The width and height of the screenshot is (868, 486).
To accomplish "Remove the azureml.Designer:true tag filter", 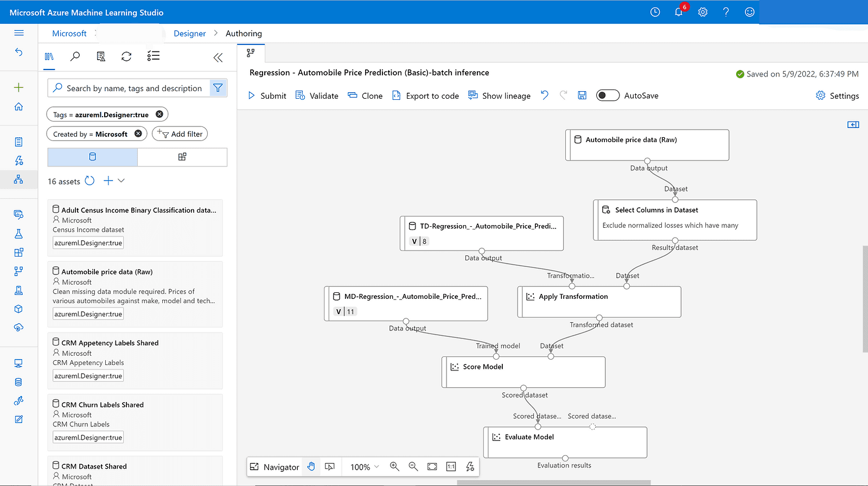I will click(159, 114).
